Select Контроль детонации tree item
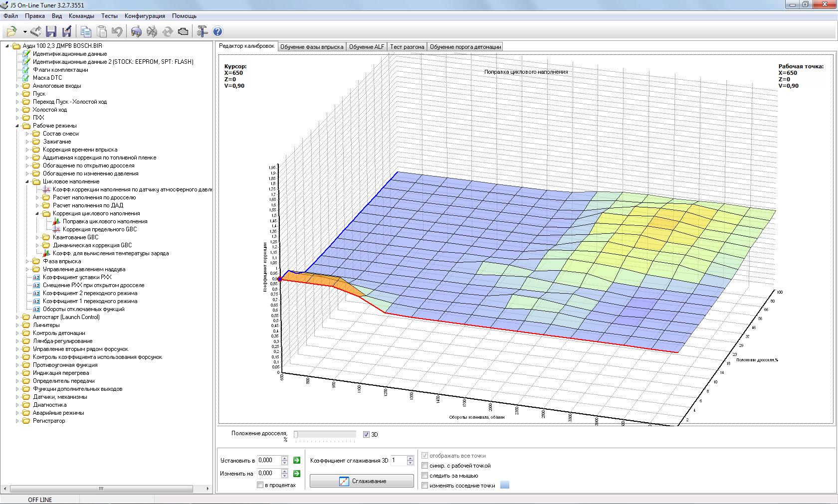The image size is (838, 504). [59, 333]
